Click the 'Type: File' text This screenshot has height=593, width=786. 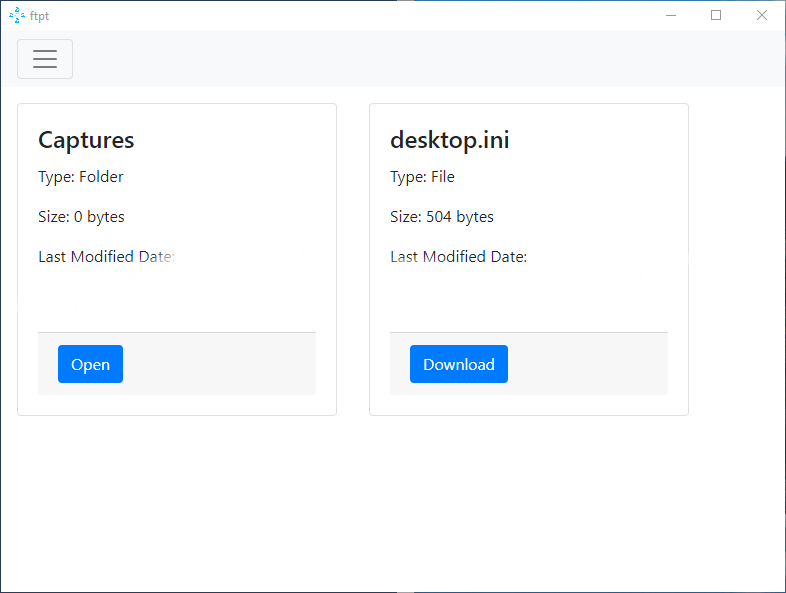tap(422, 177)
